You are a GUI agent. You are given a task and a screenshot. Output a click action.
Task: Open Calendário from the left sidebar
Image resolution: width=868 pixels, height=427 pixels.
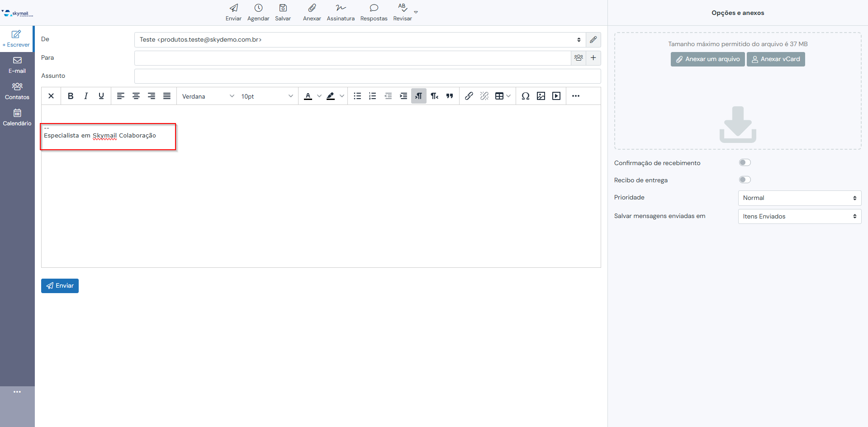[x=17, y=117]
